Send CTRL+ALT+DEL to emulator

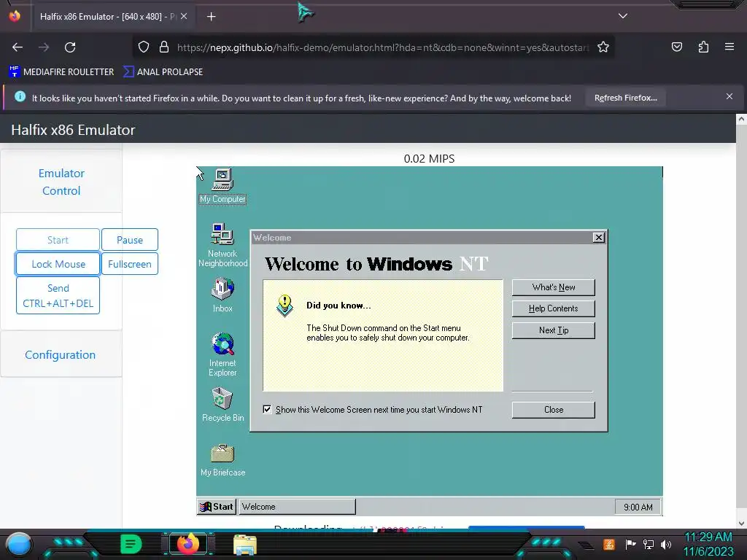pos(58,296)
